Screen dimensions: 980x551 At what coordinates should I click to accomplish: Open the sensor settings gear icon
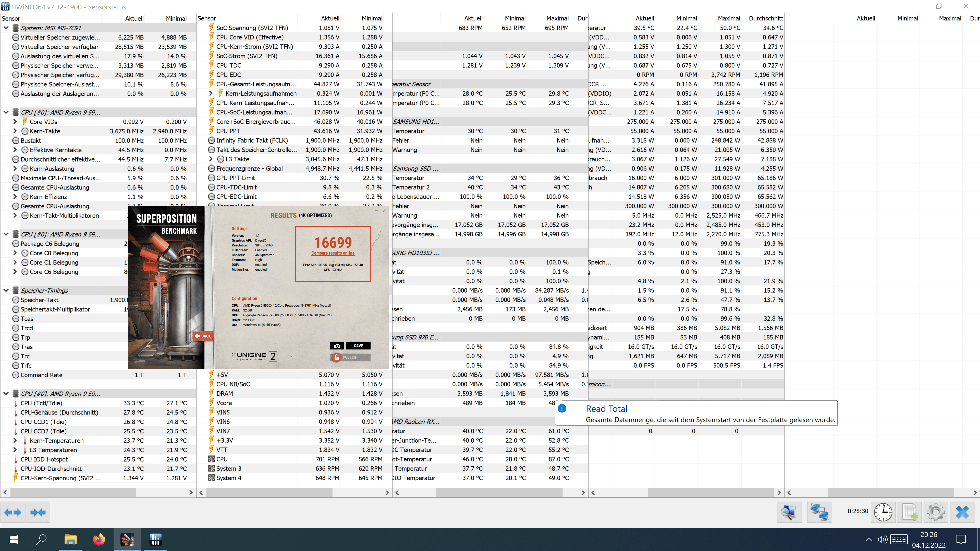pyautogui.click(x=936, y=512)
